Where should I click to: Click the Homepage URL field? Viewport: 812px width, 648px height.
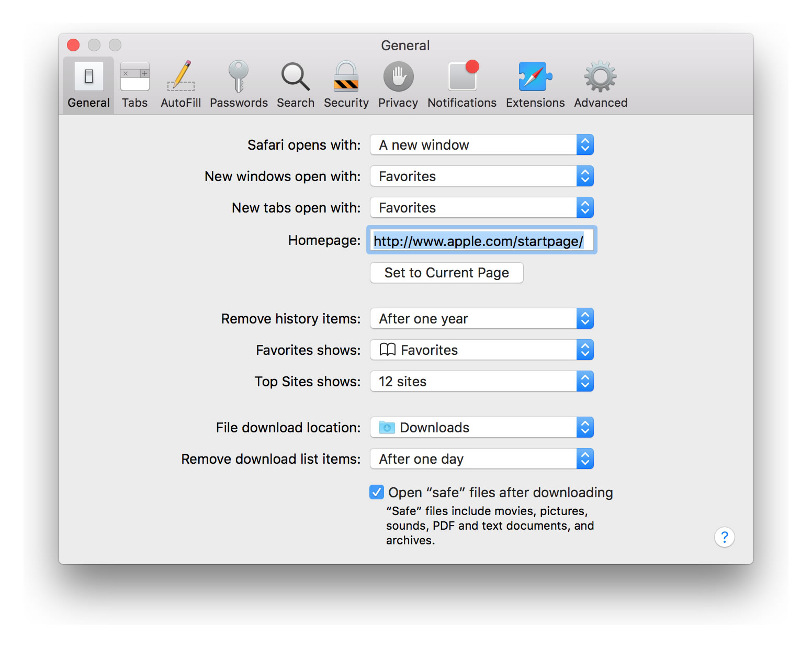point(482,241)
